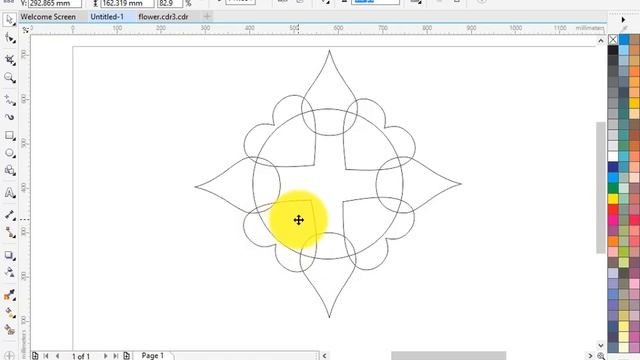Image resolution: width=640 pixels, height=360 pixels.
Task: Select the No Color swatch
Action: (613, 40)
